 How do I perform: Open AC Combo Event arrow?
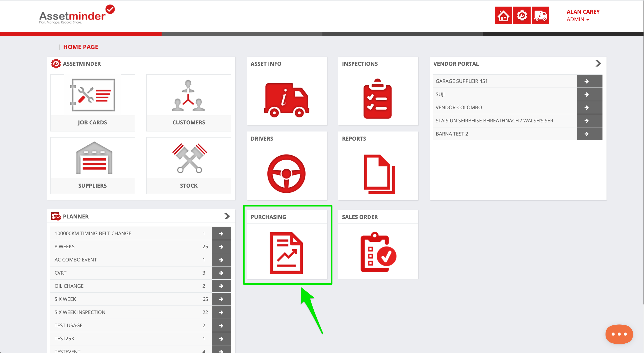pos(221,260)
